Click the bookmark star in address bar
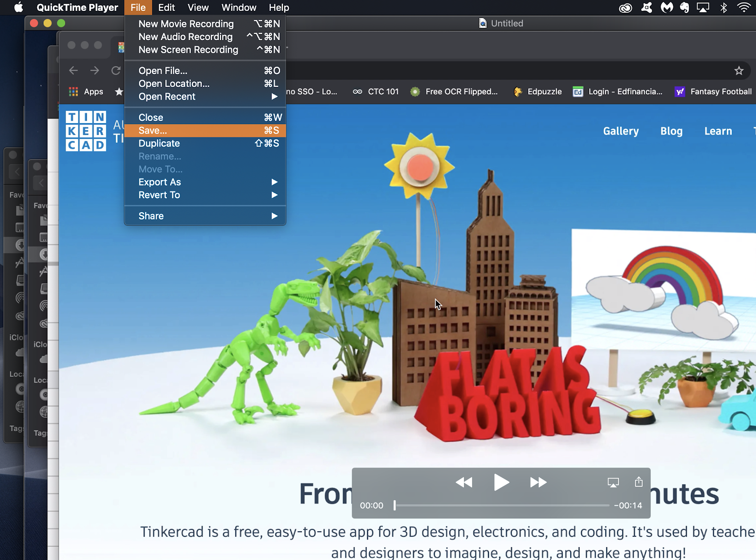756x560 pixels. pos(739,71)
